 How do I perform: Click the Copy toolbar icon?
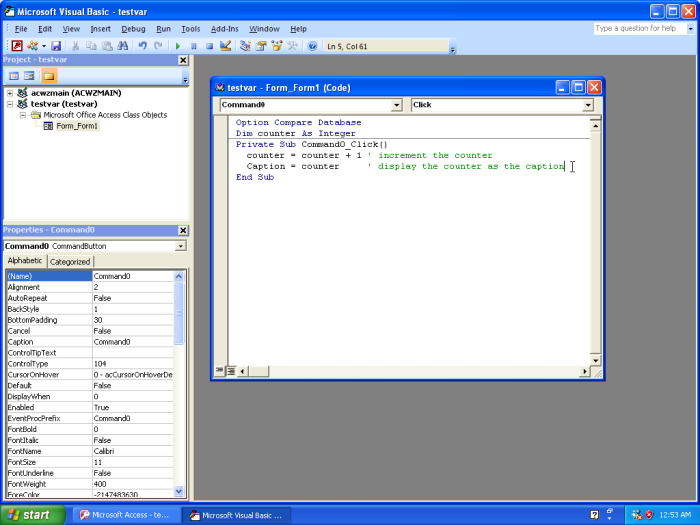pos(91,46)
